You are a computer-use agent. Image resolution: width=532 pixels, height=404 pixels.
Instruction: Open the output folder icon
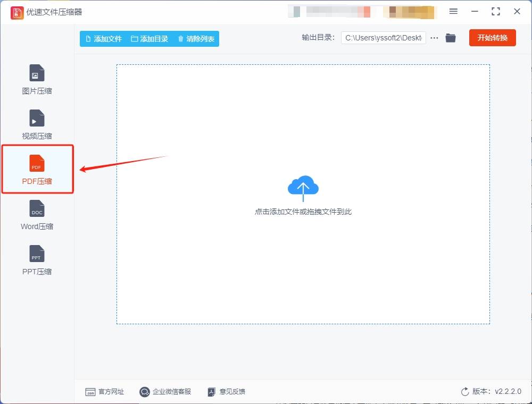pyautogui.click(x=451, y=38)
